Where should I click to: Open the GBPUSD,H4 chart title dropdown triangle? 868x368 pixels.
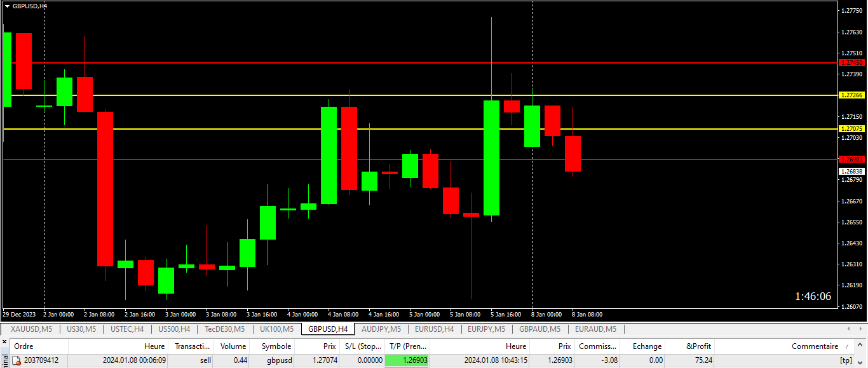click(7, 5)
